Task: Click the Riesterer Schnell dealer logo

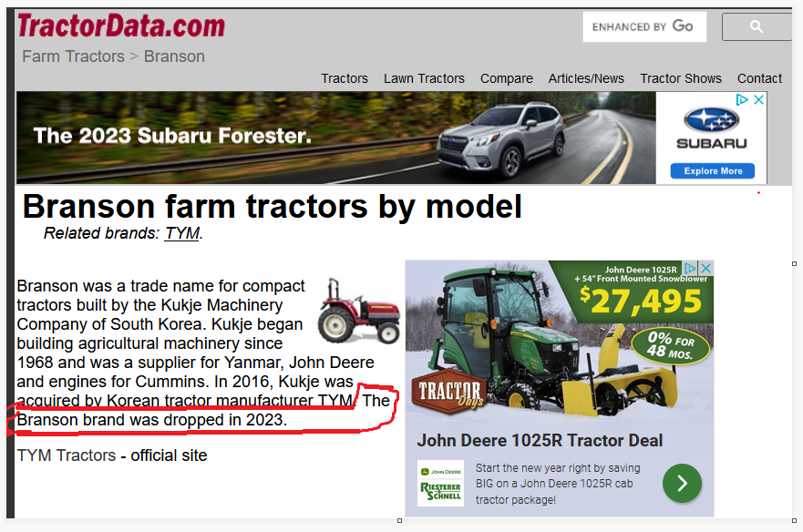Action: (x=440, y=484)
